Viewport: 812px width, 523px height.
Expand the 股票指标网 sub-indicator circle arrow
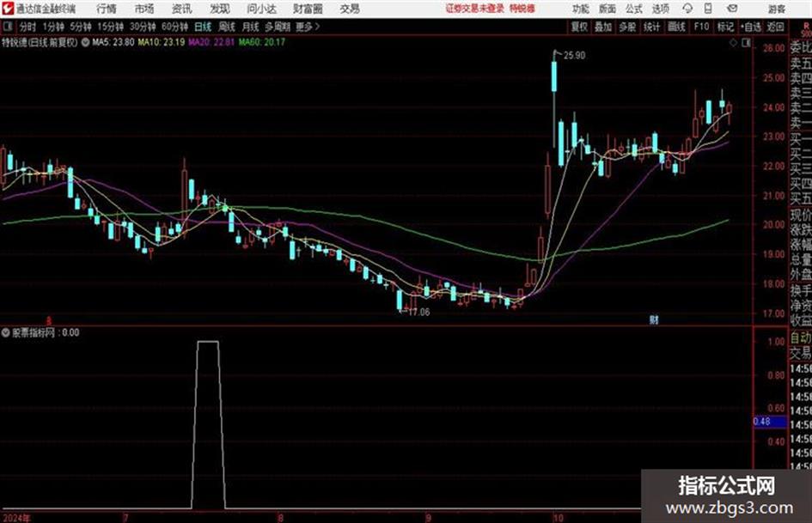(6, 333)
